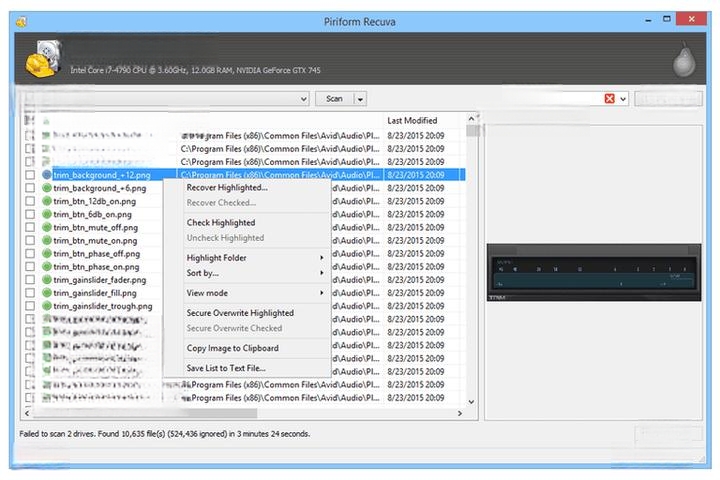Open the drive selection dropdown
Image resolution: width=720 pixels, height=480 pixels.
tap(304, 99)
